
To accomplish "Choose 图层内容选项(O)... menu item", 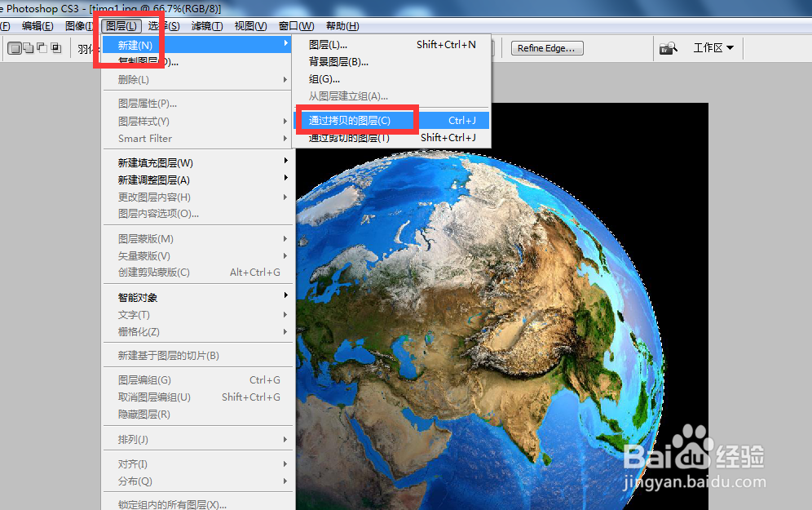I will [x=197, y=214].
